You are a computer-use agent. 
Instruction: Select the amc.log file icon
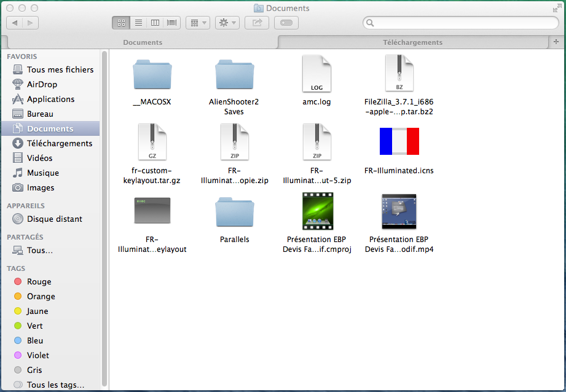click(x=316, y=74)
